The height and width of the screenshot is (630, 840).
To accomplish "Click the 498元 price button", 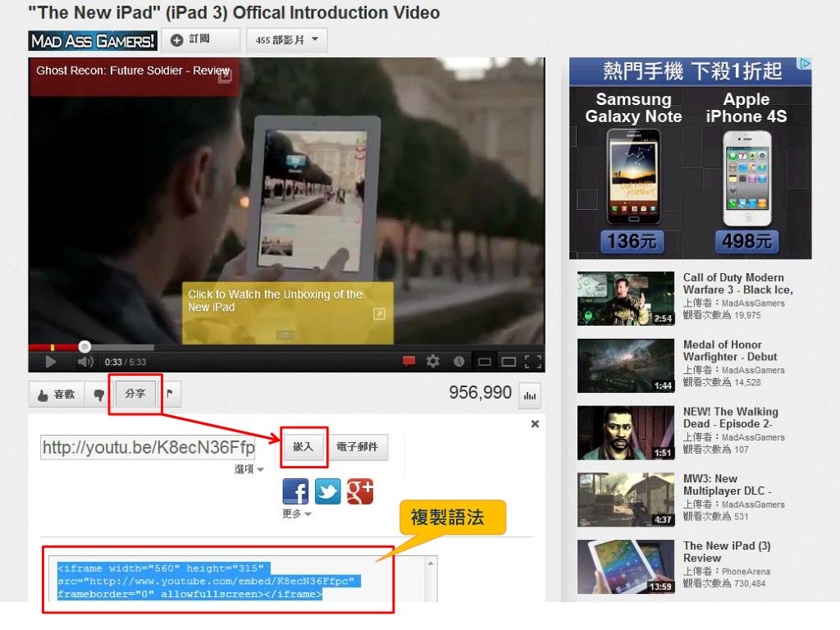I will (746, 242).
